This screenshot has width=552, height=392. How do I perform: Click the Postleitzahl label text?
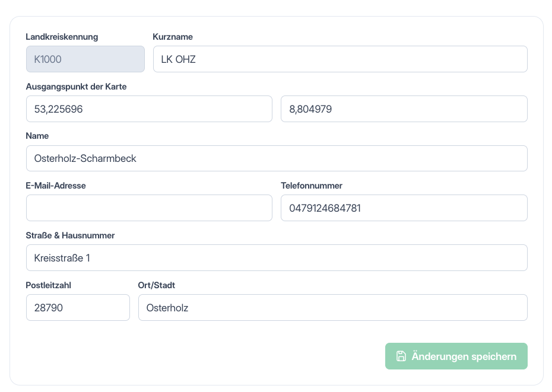[48, 285]
